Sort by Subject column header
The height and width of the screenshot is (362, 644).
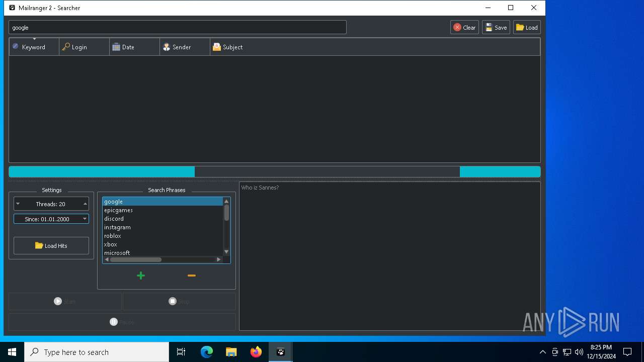coord(375,47)
